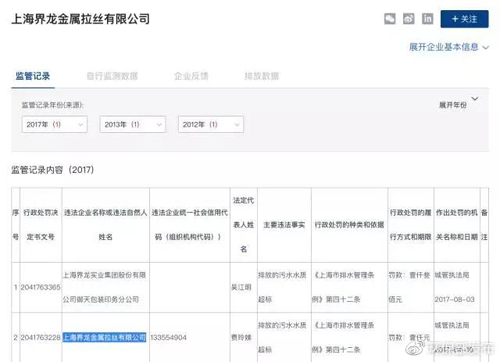Click column header 序号
This screenshot has width=500, height=362.
click(x=16, y=225)
